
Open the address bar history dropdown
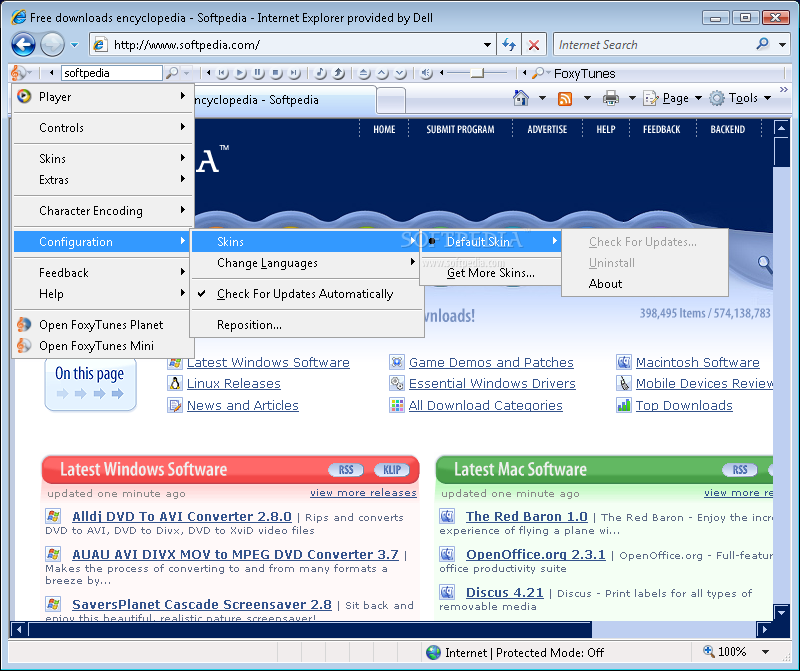(x=488, y=45)
